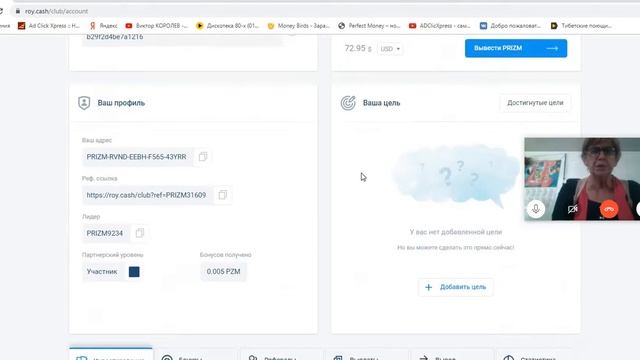Click the webcam video thumbnail
The image size is (640, 360).
pyautogui.click(x=582, y=179)
